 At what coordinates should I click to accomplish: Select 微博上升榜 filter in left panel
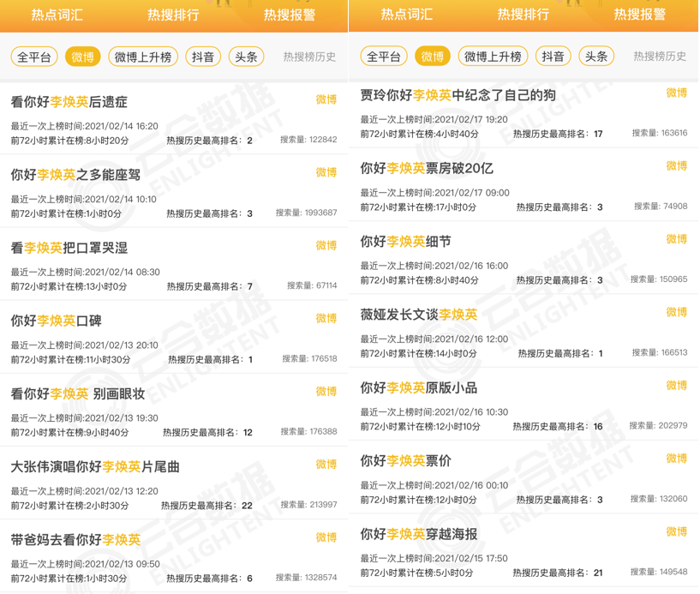(143, 57)
